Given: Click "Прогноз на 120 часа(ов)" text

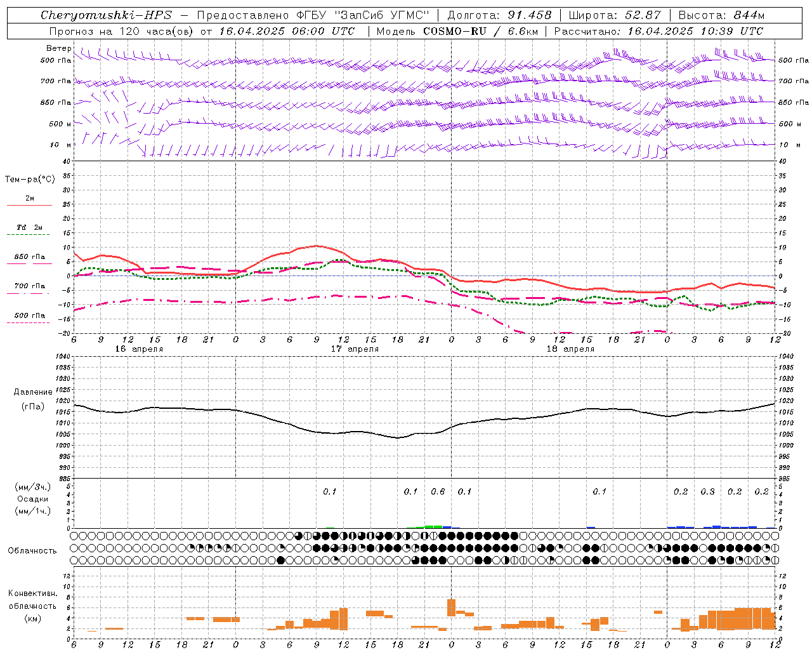Looking at the screenshot, I should [x=122, y=31].
